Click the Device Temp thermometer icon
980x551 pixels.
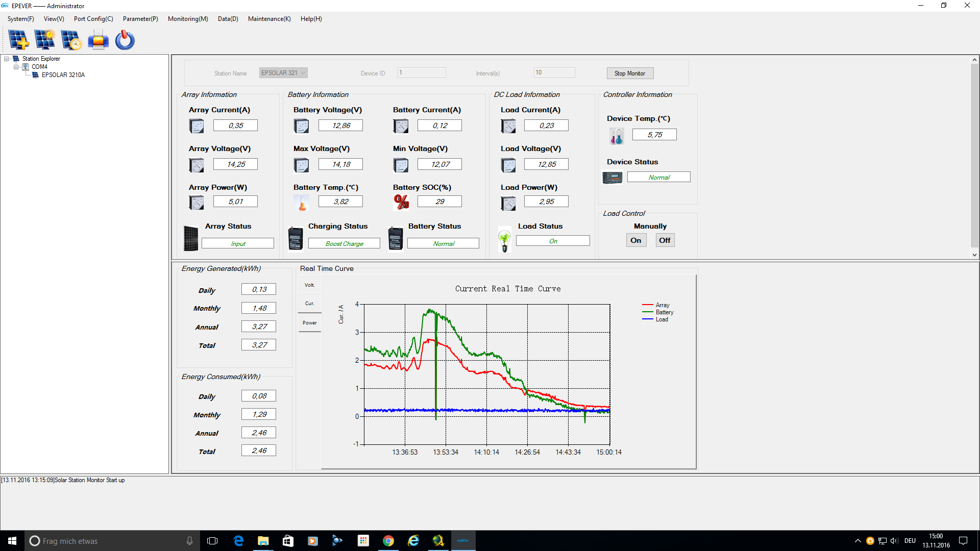616,136
